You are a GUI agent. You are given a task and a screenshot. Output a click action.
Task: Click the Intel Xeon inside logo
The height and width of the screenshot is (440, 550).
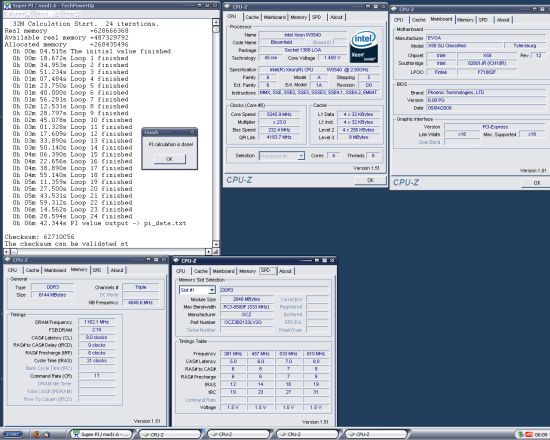click(364, 47)
